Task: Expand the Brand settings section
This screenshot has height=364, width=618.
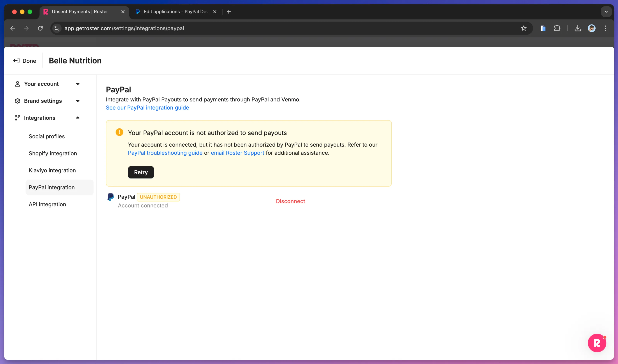Action: coord(47,101)
